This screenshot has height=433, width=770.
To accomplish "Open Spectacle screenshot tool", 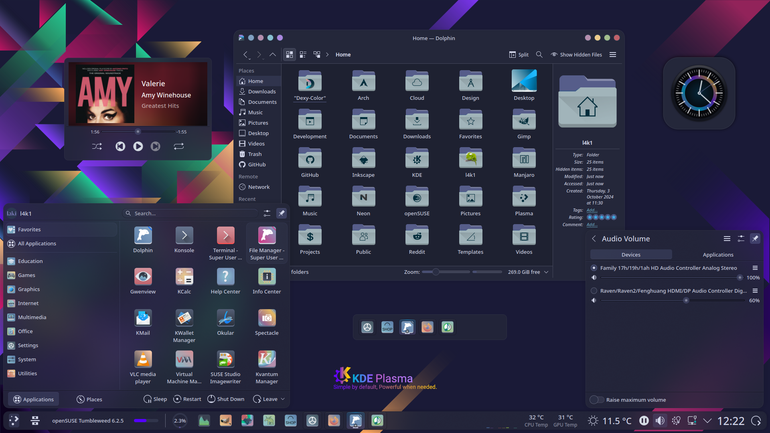I will [267, 322].
